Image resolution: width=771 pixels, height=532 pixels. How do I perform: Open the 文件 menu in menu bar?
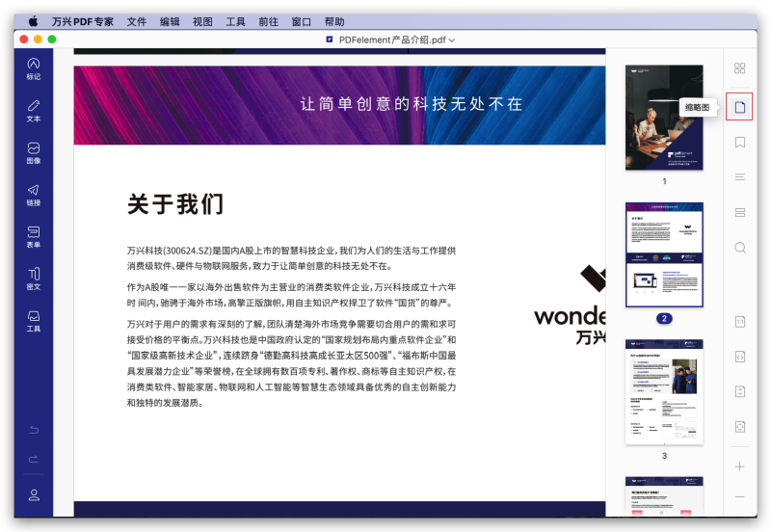click(137, 21)
